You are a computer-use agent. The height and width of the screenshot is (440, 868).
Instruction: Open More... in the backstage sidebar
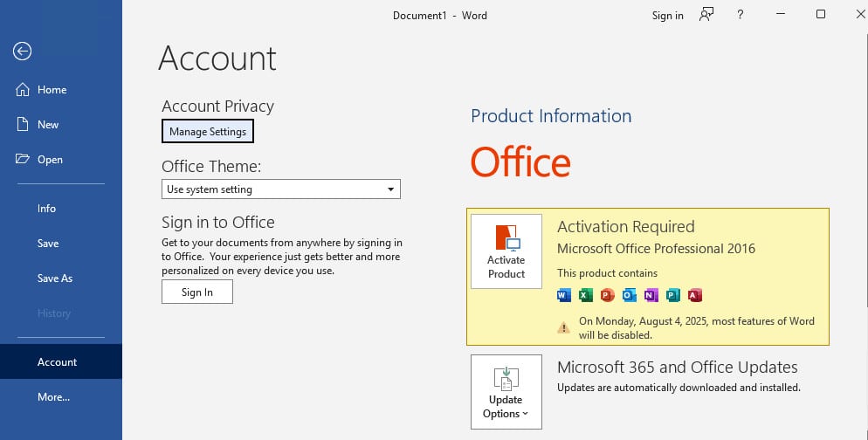point(53,397)
